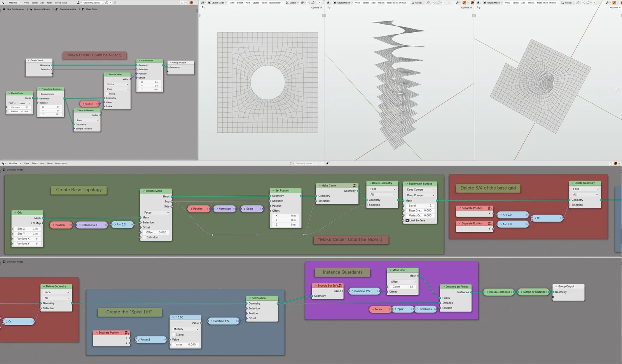Open the Node Tools khellstr menu
Screen dimensions: 622x364
click(x=271, y=3)
